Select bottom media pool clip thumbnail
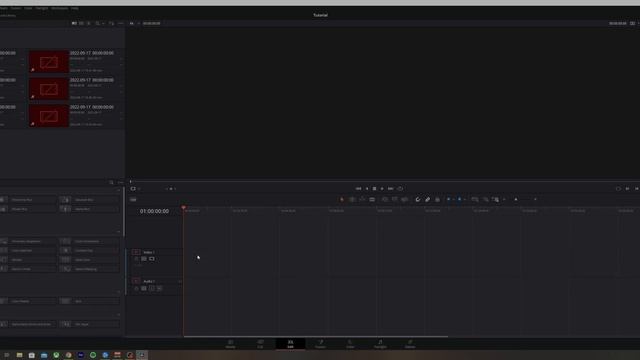The width and height of the screenshot is (640, 360). click(x=49, y=116)
